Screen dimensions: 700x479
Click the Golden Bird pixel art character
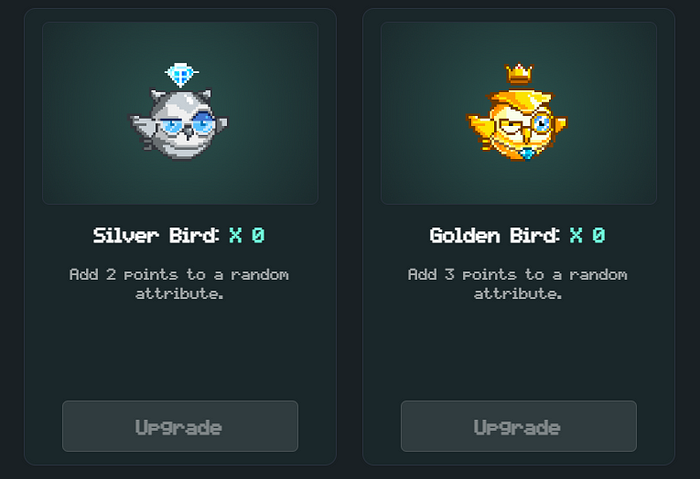(x=517, y=124)
